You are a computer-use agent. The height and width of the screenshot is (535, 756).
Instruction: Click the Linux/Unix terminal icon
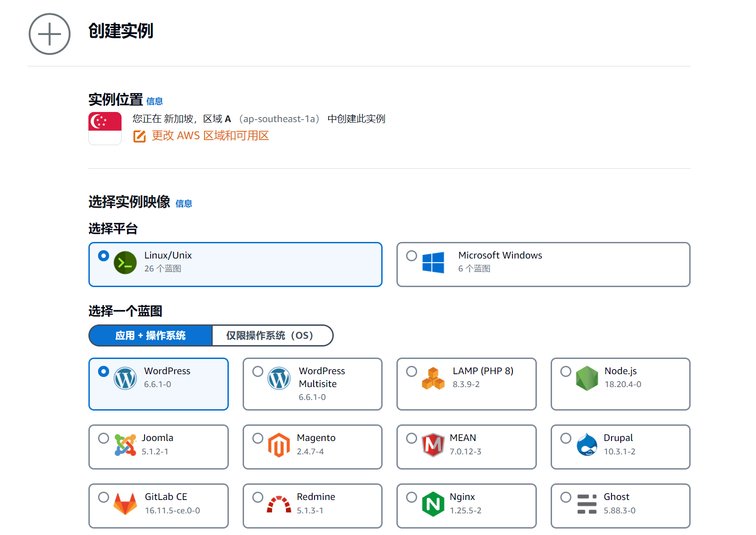pyautogui.click(x=125, y=262)
